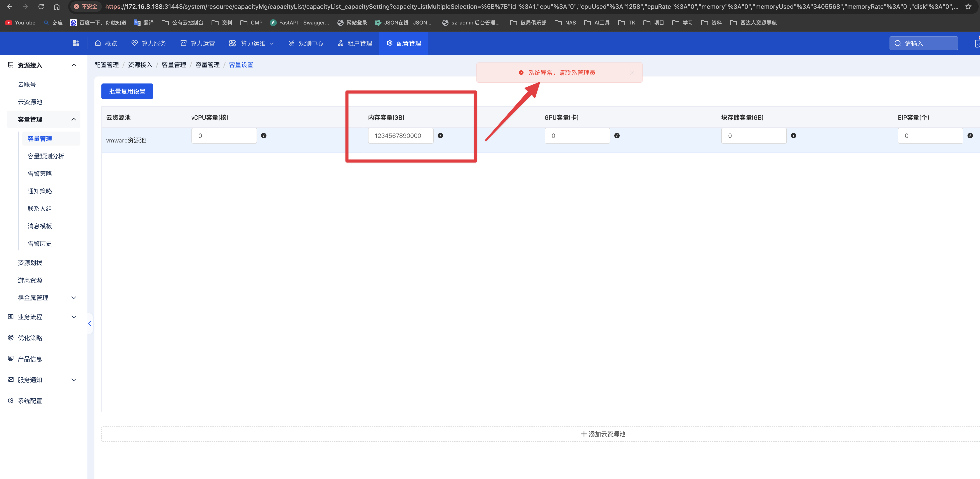Expand the 服务通知 sidebar menu
Screen dimensions: 980x479
tap(74, 380)
